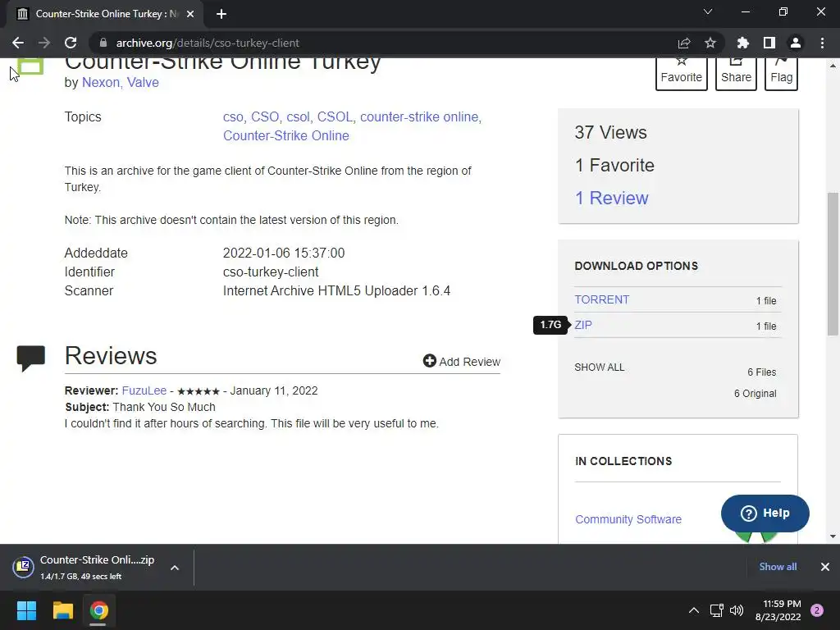Open reviewer FuzuLee's profile
840x630 pixels.
144,391
